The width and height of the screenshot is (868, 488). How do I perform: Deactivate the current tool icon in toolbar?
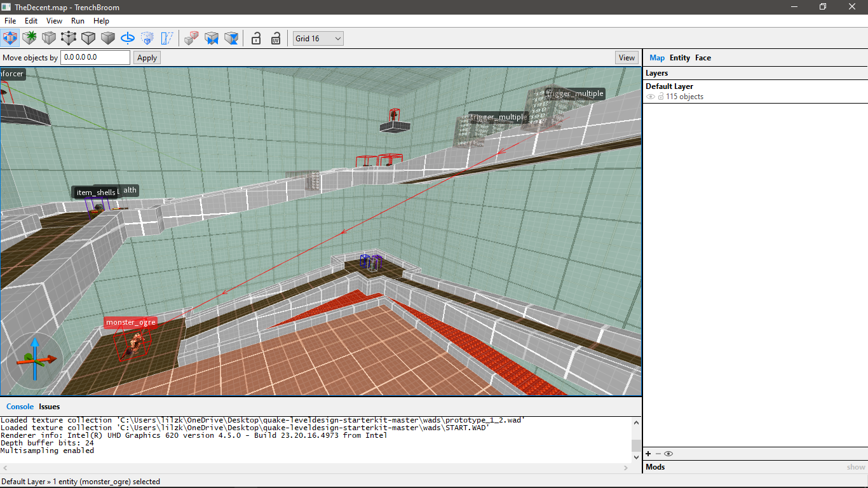tap(10, 38)
